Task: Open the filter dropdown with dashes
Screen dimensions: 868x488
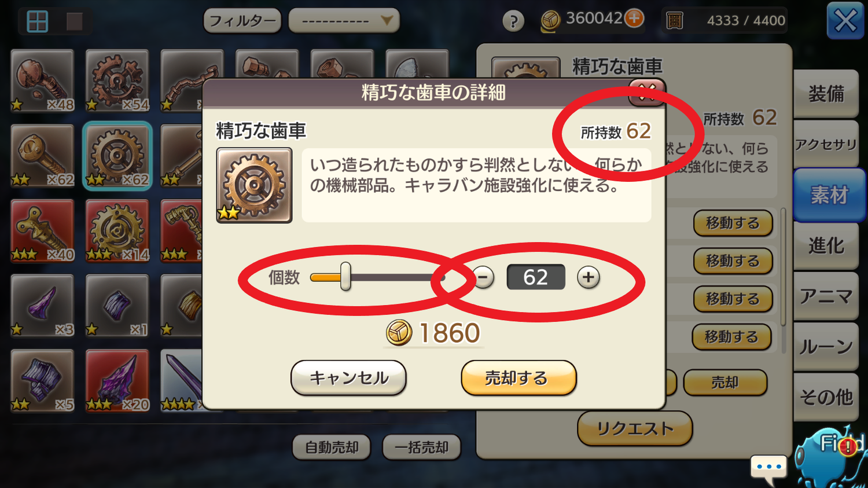Action: 344,21
